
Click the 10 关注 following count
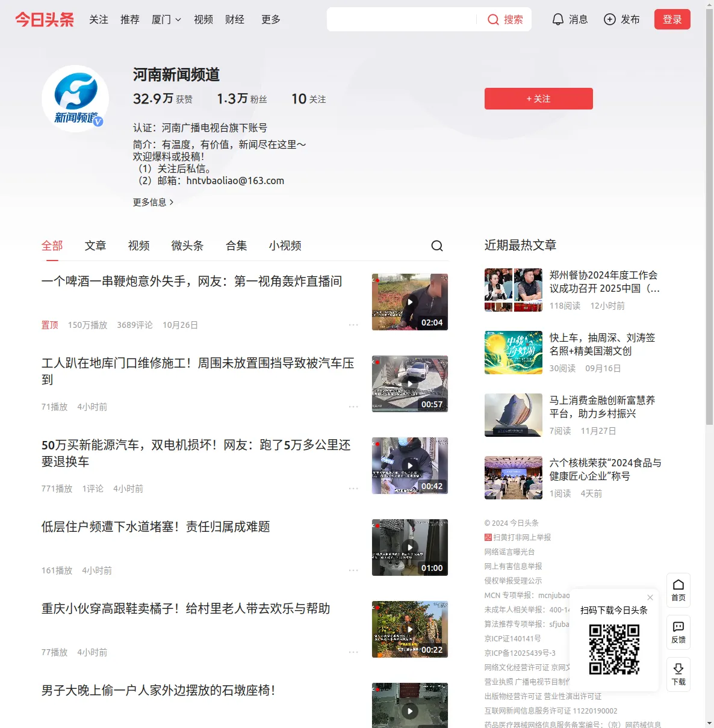tap(309, 99)
